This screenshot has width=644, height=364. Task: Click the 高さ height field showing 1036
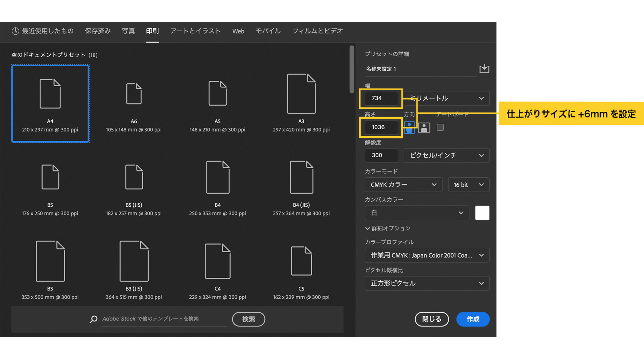(381, 127)
